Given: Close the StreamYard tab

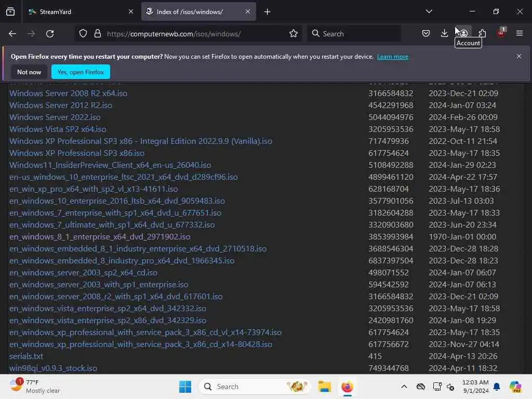Looking at the screenshot, I should pos(131,11).
